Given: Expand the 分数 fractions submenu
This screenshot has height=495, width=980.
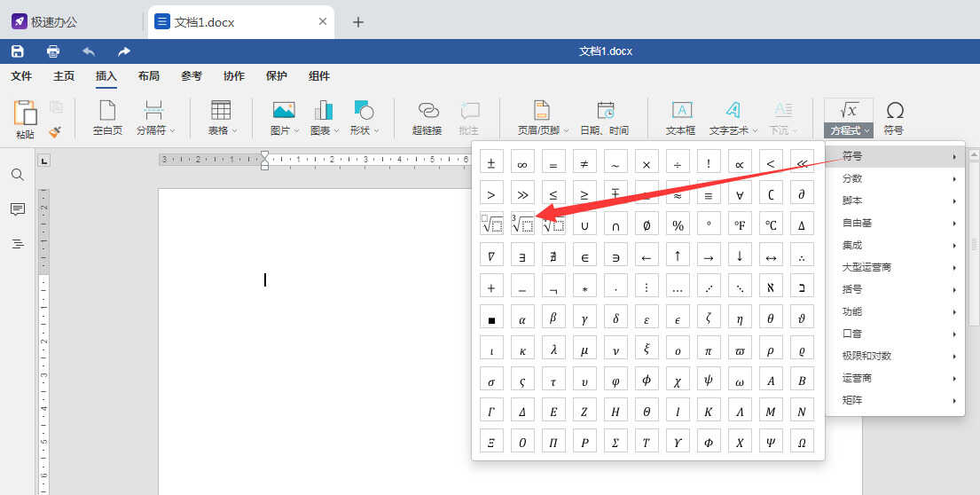Looking at the screenshot, I should pyautogui.click(x=895, y=179).
